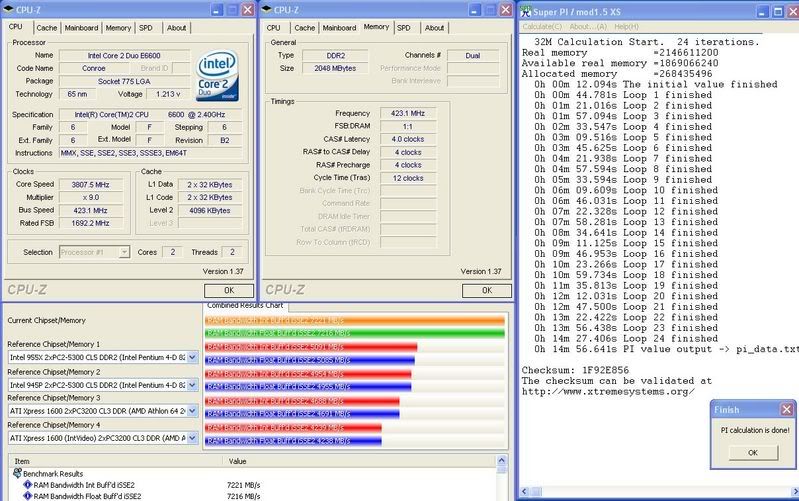Expand Reference Chipset/Memory 1 dropdown
799x501 pixels.
click(x=192, y=357)
